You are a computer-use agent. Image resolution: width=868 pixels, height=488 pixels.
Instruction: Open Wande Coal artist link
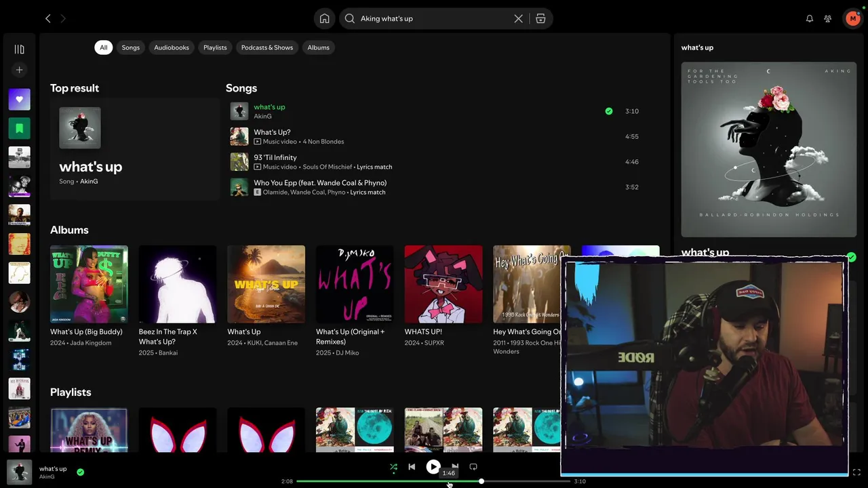(308, 192)
